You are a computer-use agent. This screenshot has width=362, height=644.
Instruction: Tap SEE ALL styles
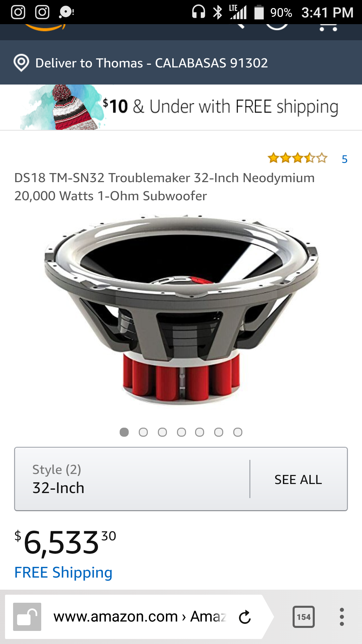coord(298,480)
